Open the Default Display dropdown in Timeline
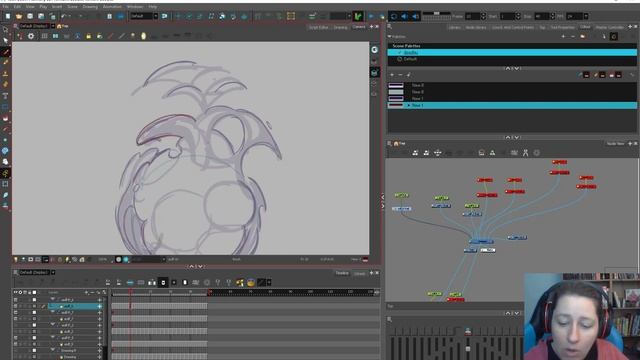Screen dimensions: 640x360 point(53,272)
